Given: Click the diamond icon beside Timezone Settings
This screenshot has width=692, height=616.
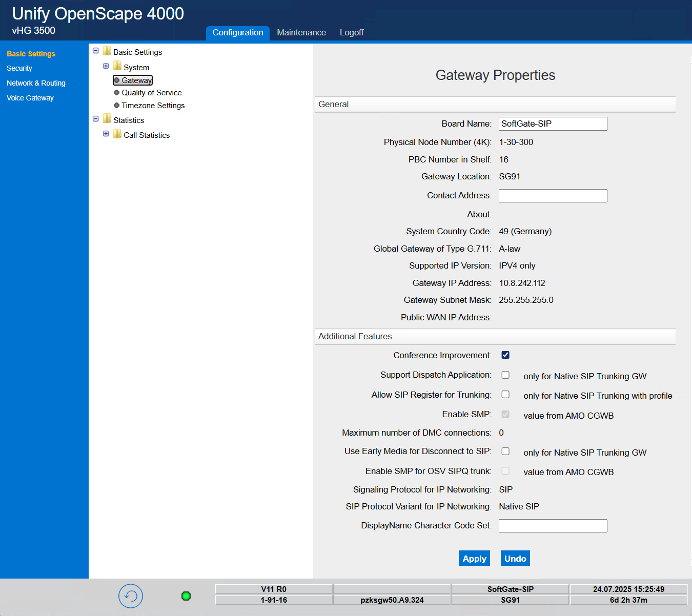Looking at the screenshot, I should click(116, 105).
